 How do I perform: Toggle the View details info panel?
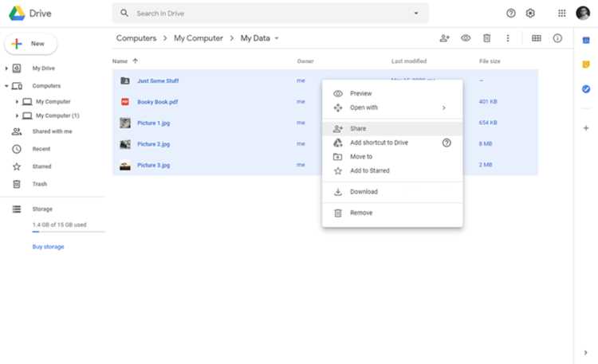pyautogui.click(x=557, y=38)
